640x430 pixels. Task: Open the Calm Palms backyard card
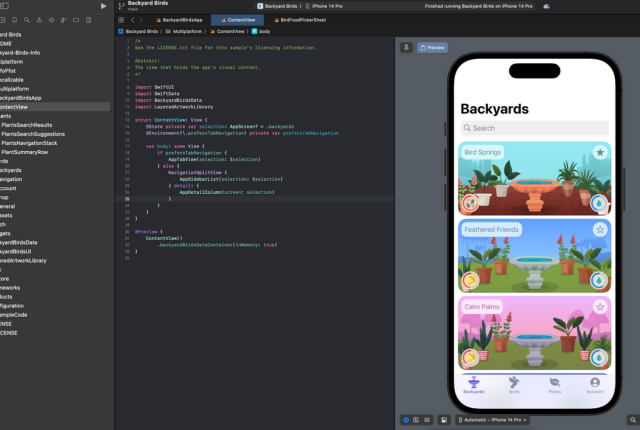[x=534, y=333]
